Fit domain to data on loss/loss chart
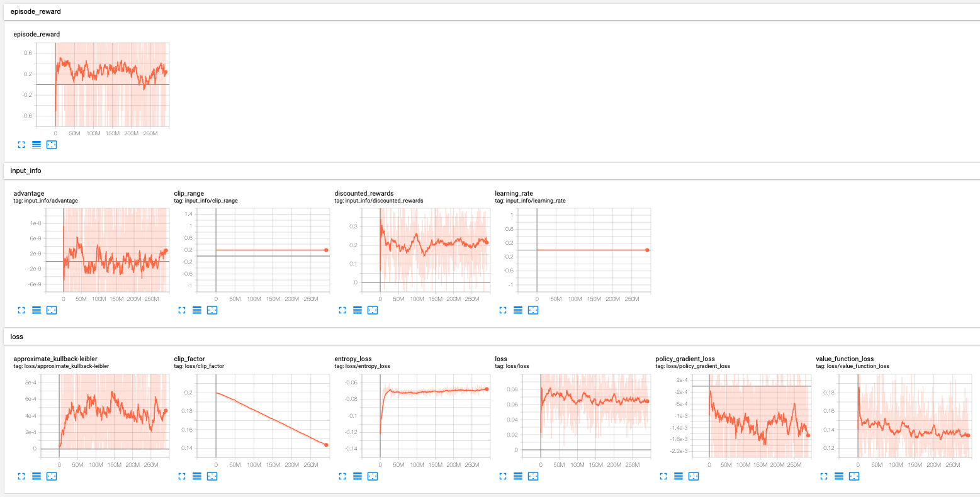The height and width of the screenshot is (497, 980). (533, 476)
